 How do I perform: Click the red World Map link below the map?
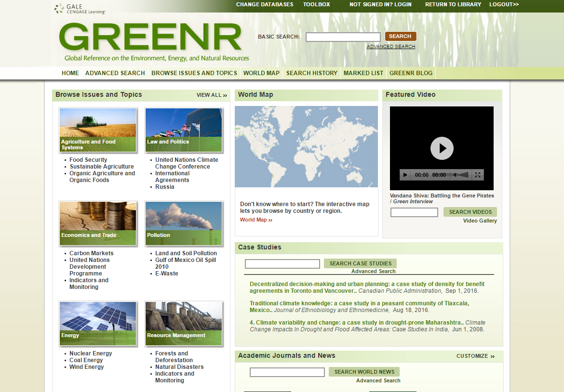[256, 220]
